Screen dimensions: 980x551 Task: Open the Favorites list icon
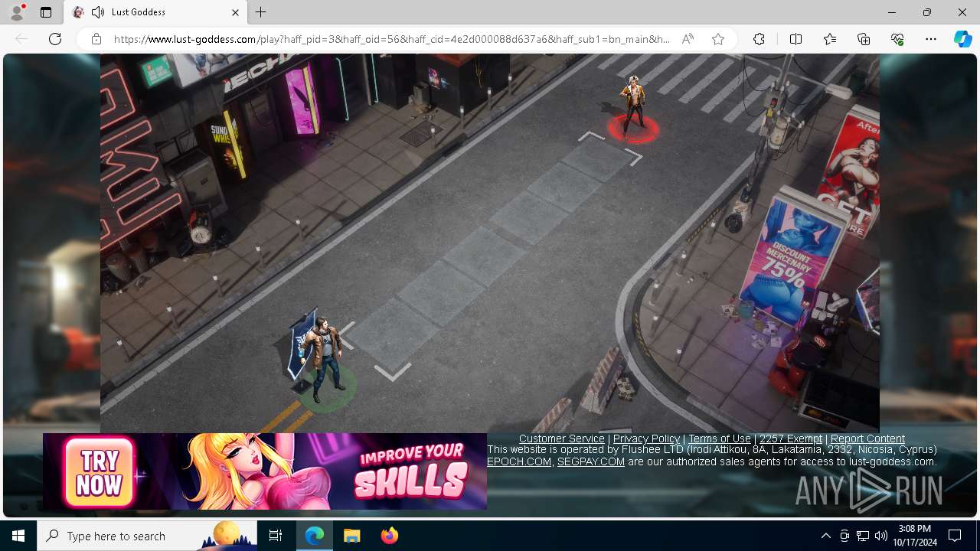coord(830,39)
